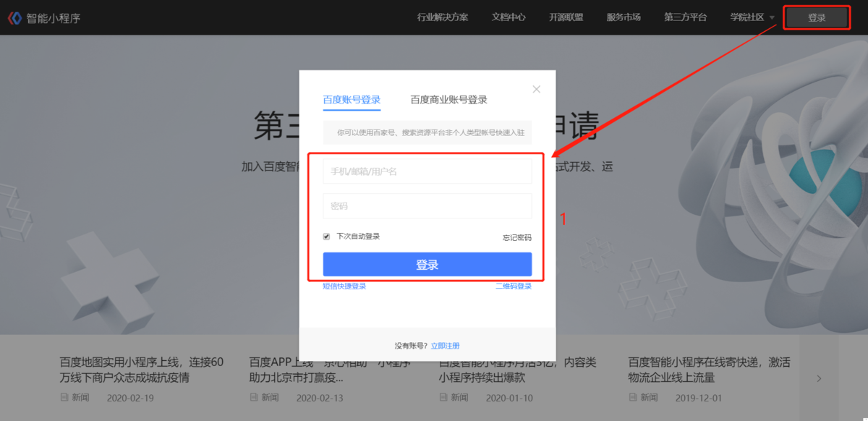Click the 忘记密码 link
The width and height of the screenshot is (868, 421).
(x=517, y=237)
